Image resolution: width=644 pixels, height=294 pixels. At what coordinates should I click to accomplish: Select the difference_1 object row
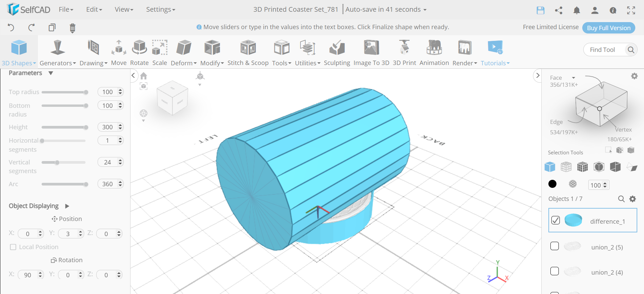pos(593,220)
